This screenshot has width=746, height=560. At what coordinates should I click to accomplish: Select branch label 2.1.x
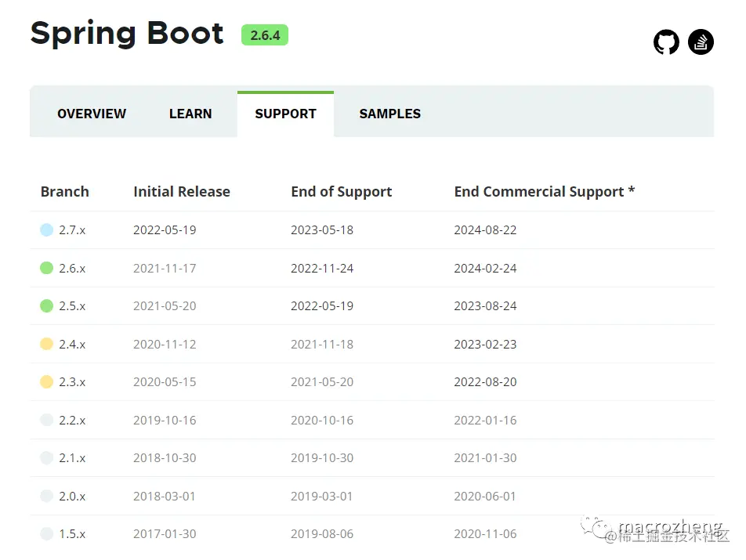coord(72,458)
